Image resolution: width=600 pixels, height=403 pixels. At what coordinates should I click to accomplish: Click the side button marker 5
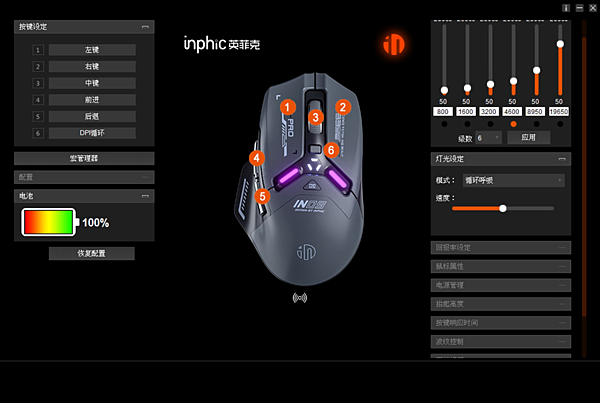pos(262,196)
